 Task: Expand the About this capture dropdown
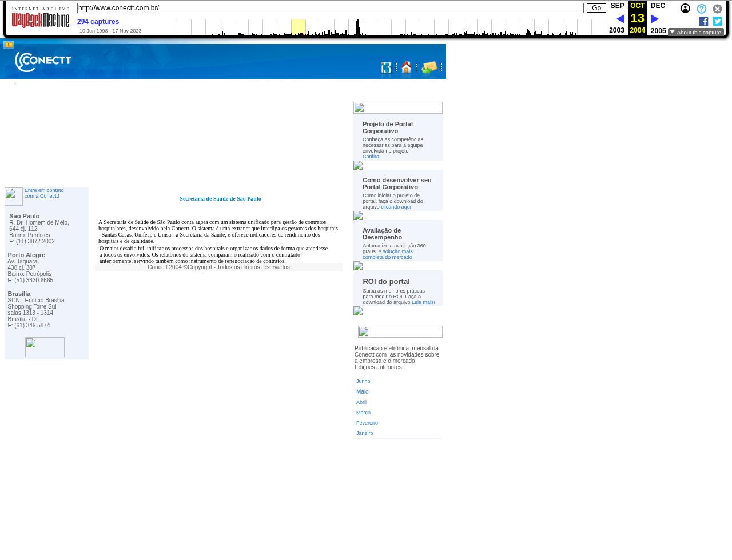point(695,33)
